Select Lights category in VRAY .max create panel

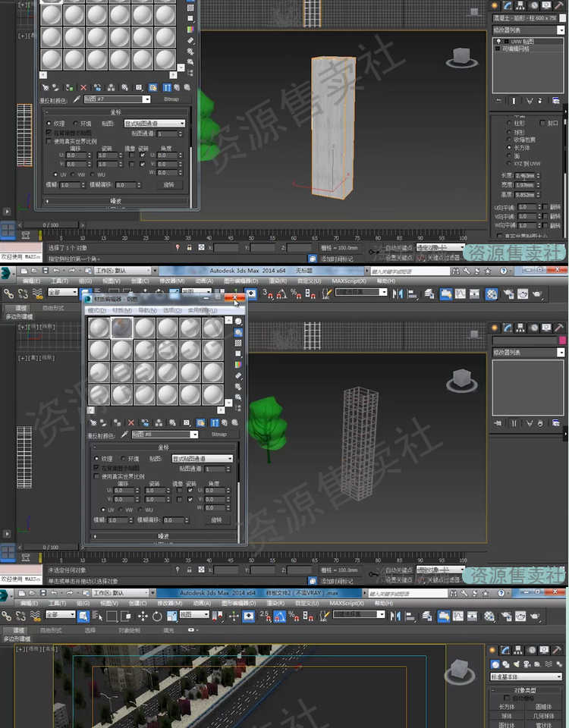point(516,664)
